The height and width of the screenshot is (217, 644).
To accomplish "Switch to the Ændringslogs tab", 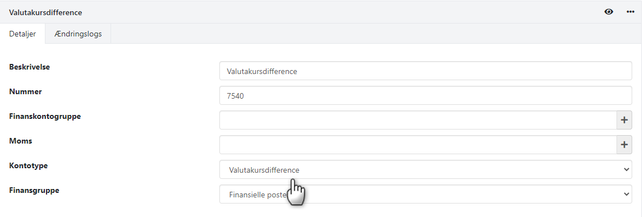I will 78,34.
